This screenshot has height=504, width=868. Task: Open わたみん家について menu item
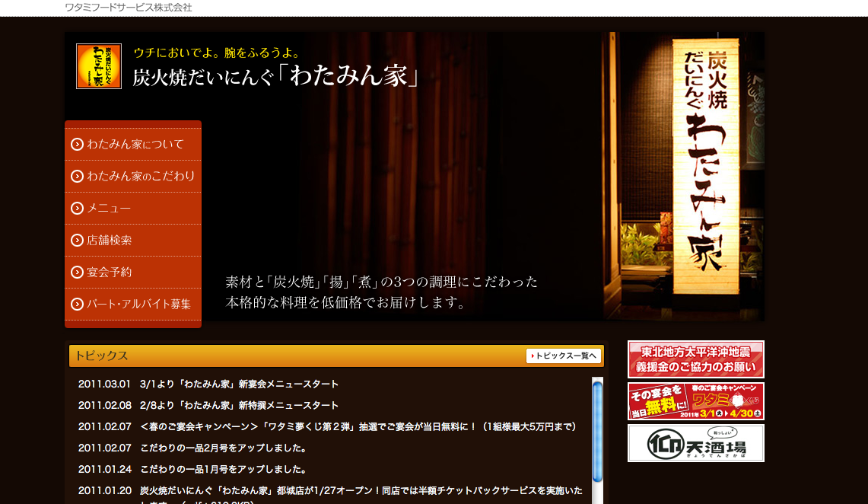point(133,144)
